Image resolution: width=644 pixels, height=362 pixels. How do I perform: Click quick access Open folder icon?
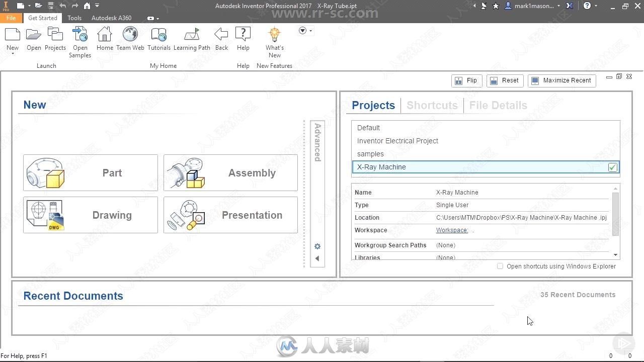pyautogui.click(x=38, y=6)
